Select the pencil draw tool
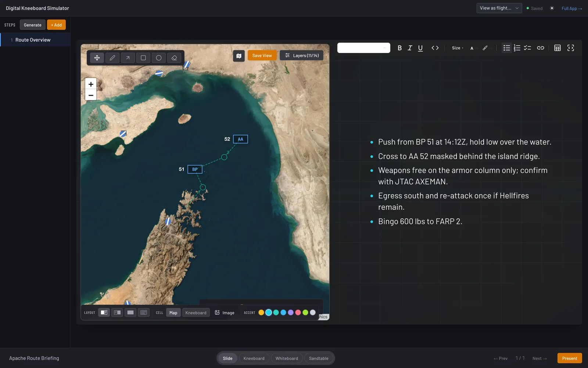Screen dimensions: 588x368 click(112, 58)
